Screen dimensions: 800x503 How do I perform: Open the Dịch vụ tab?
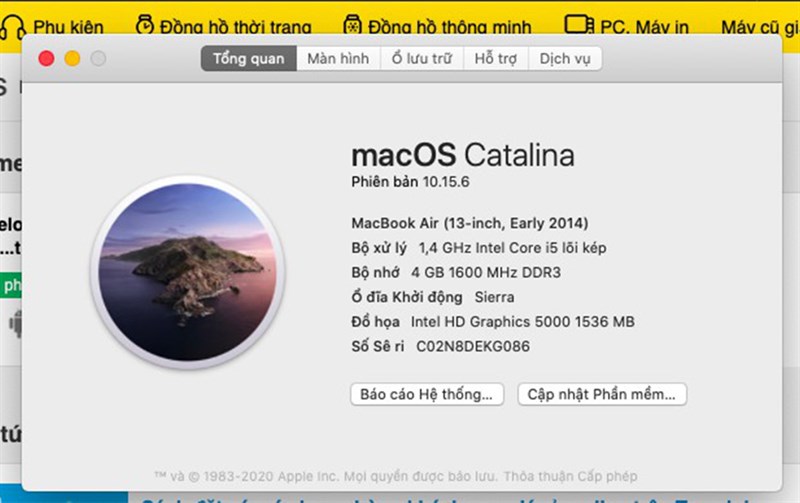pyautogui.click(x=565, y=59)
